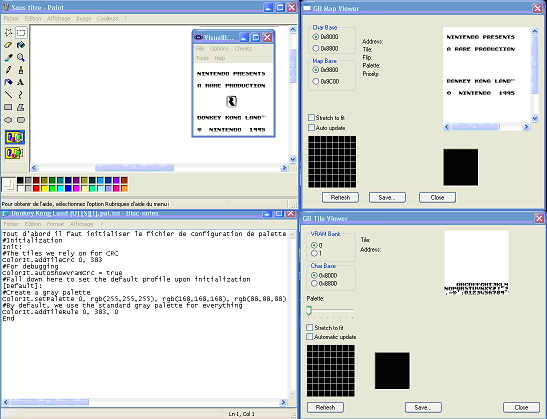
Task: Choose the transparent selection option in Paint
Action: (15, 153)
